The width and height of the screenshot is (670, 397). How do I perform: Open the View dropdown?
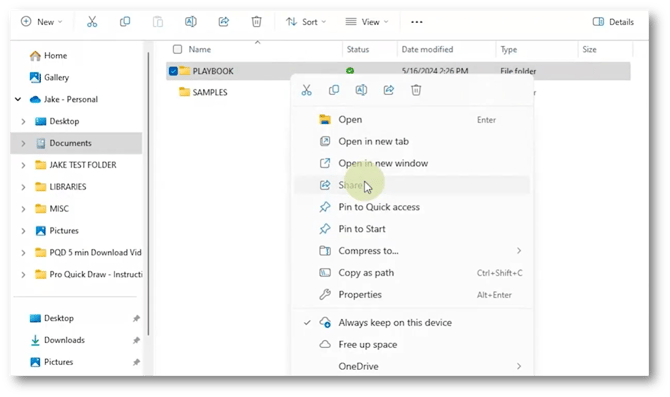point(367,22)
